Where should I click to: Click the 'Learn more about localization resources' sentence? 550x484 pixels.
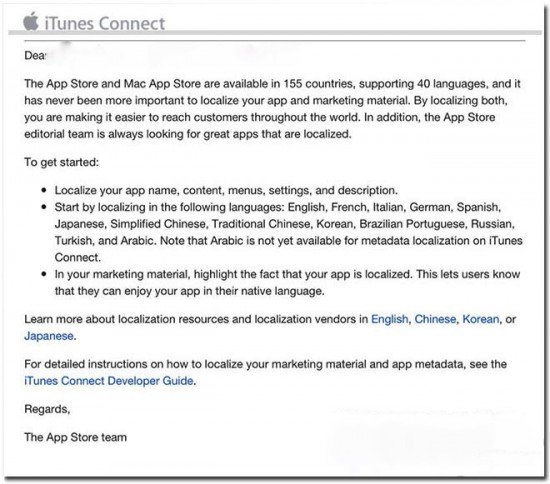tap(270, 328)
